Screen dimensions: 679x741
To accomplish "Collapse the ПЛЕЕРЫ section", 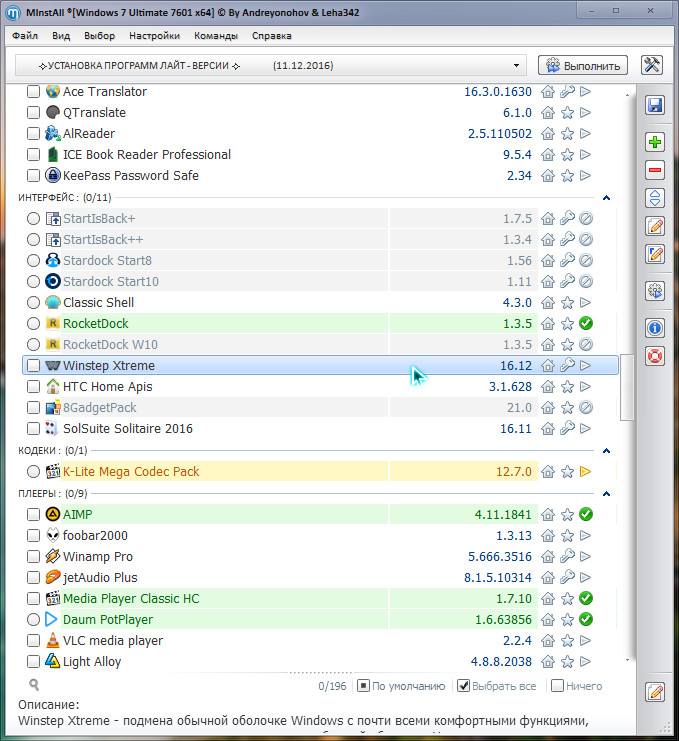I will click(607, 493).
